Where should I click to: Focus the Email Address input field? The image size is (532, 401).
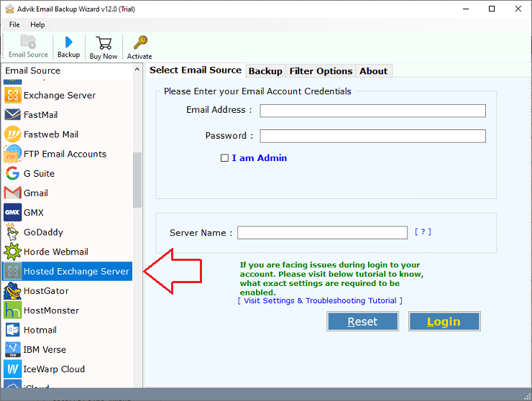tap(372, 111)
